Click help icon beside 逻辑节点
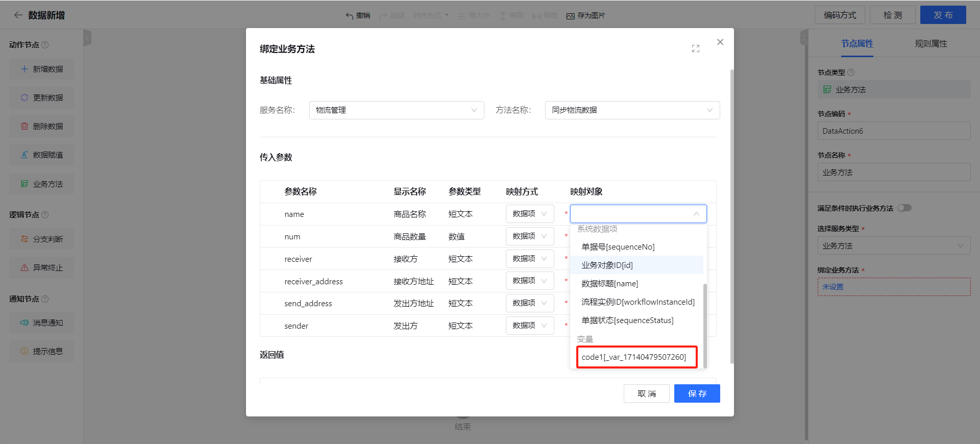 [x=45, y=215]
